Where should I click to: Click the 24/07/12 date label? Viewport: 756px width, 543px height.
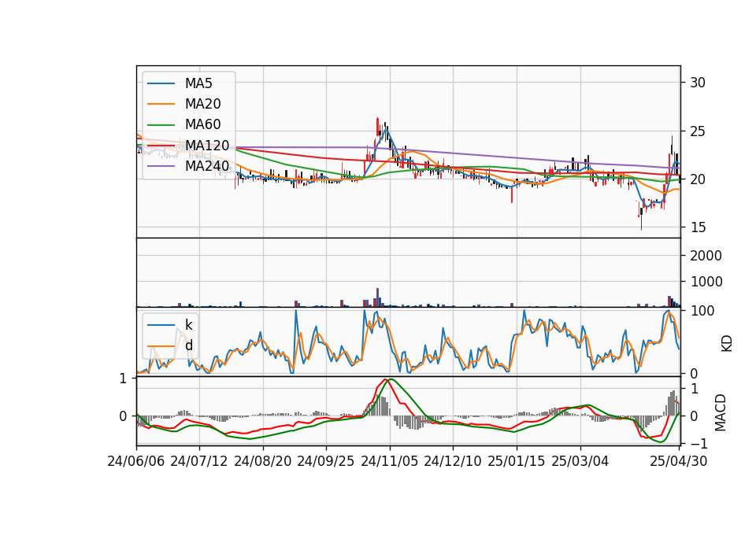(x=199, y=461)
